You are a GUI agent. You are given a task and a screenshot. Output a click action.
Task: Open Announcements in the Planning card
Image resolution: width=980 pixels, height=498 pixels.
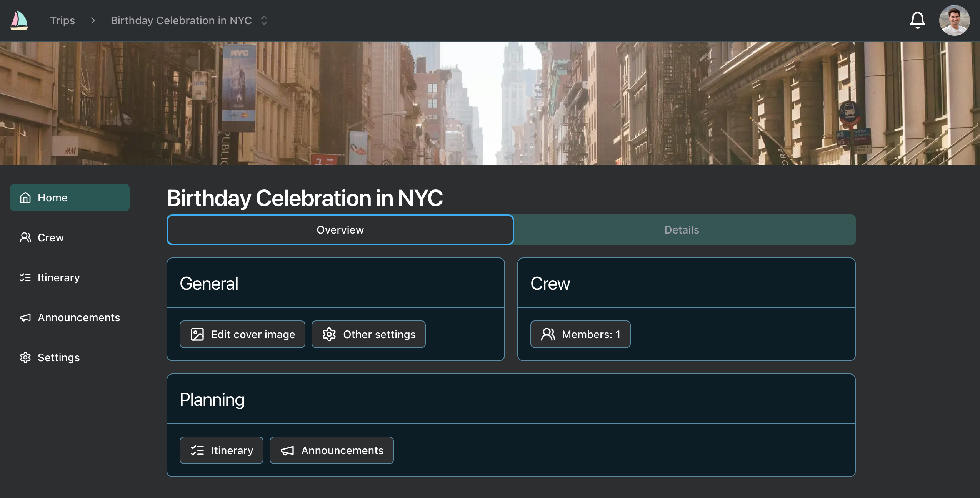pos(332,450)
